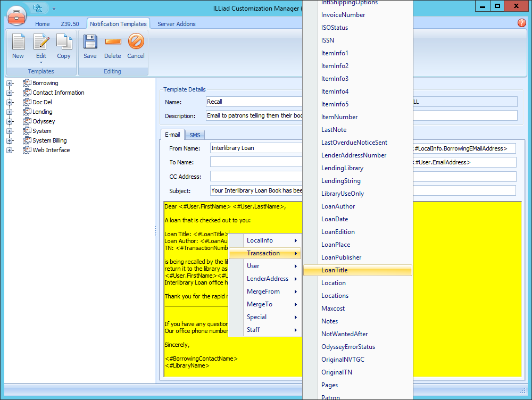Click the ILLiad toolbox application button
This screenshot has height=400, width=532.
click(16, 15)
